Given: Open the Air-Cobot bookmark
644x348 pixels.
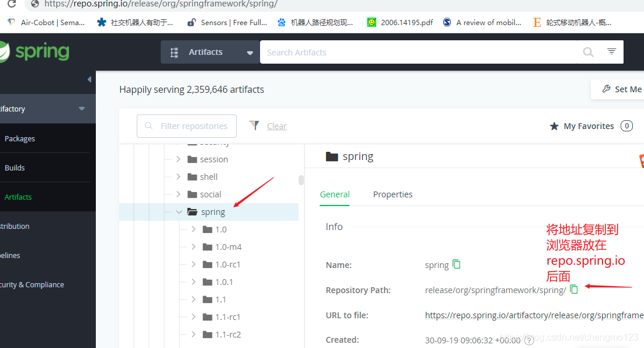Looking at the screenshot, I should (46, 23).
